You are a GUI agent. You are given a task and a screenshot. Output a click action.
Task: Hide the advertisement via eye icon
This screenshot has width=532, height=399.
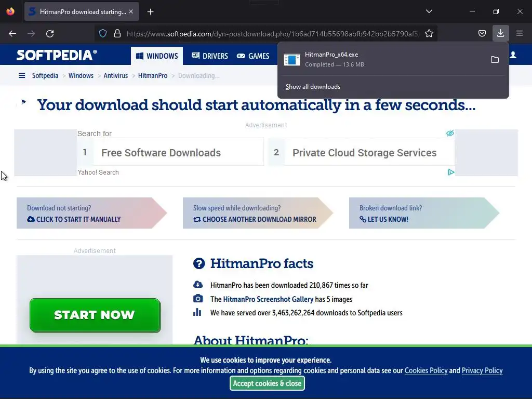tap(450, 133)
